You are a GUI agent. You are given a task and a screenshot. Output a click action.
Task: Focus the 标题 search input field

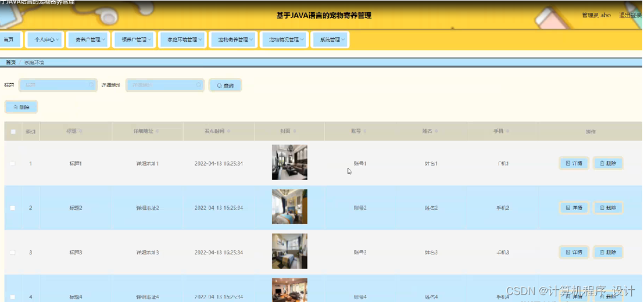pyautogui.click(x=58, y=85)
